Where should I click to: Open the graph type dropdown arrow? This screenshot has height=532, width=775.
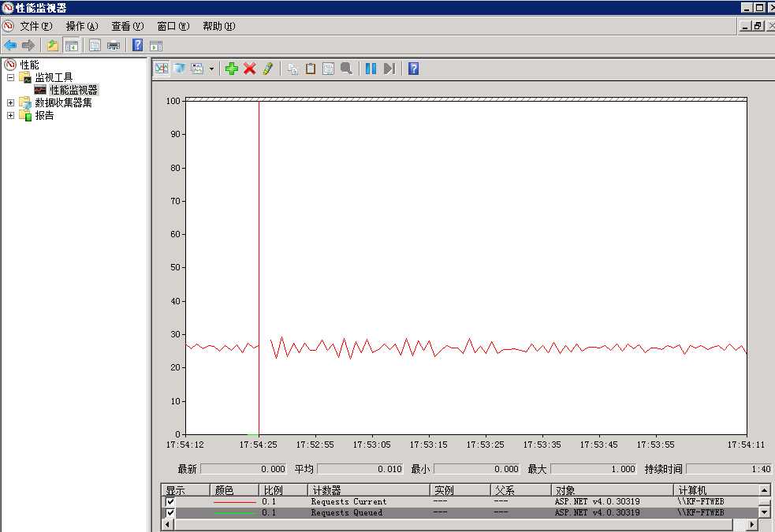click(x=211, y=69)
